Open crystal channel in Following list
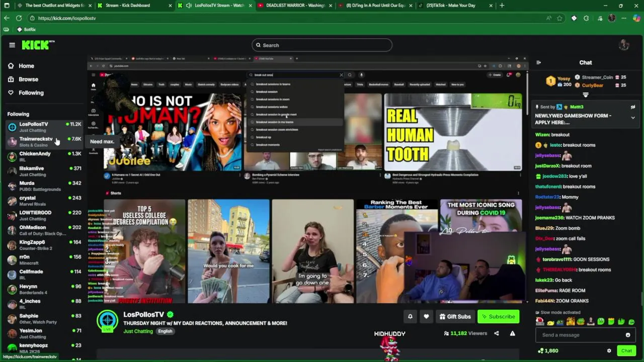 point(44,201)
